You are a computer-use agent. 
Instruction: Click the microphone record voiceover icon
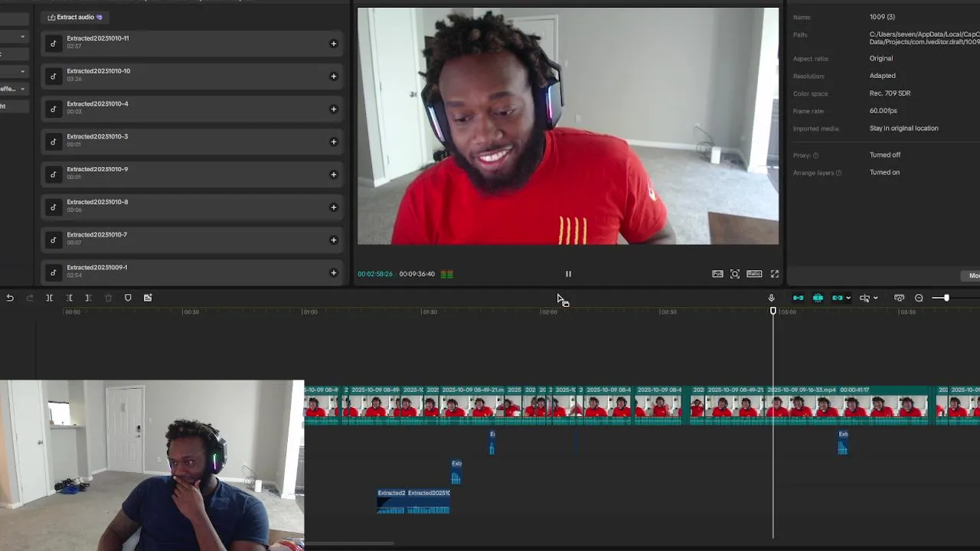point(771,298)
